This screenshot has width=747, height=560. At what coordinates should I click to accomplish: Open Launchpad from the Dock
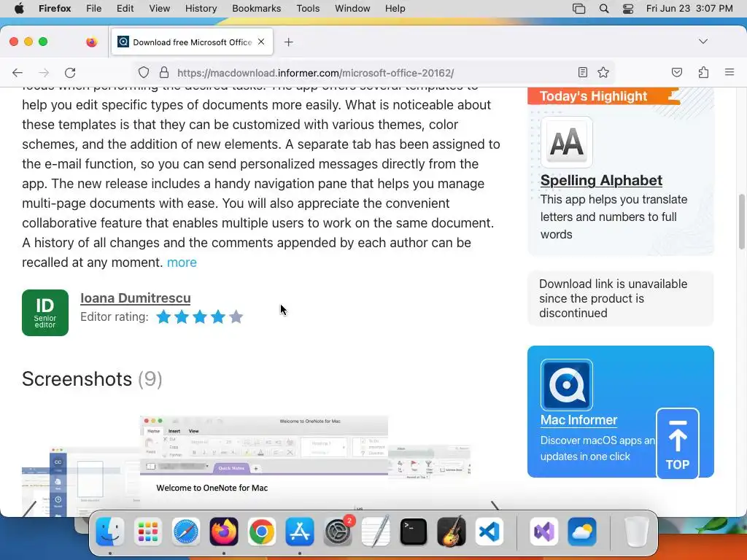pos(147,532)
